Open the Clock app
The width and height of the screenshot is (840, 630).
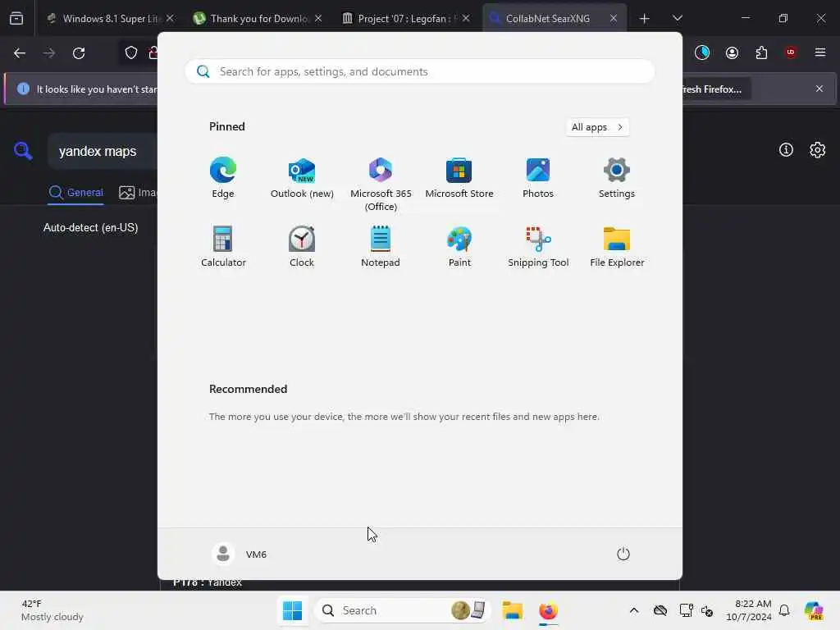tap(302, 247)
